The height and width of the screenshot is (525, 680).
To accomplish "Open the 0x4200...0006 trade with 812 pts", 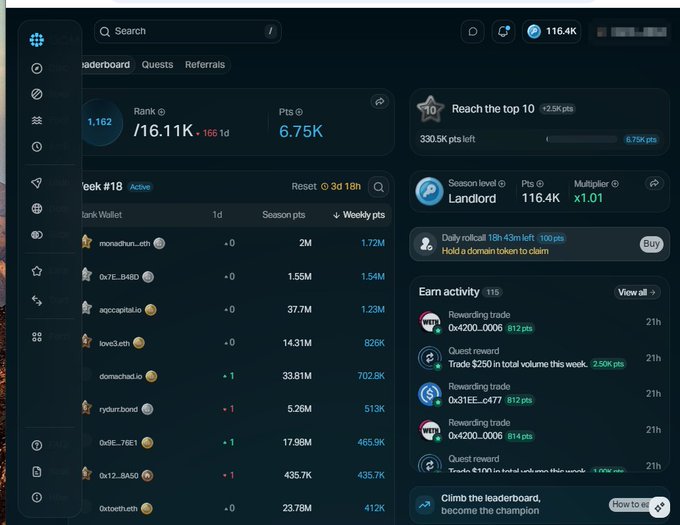I will coord(539,322).
